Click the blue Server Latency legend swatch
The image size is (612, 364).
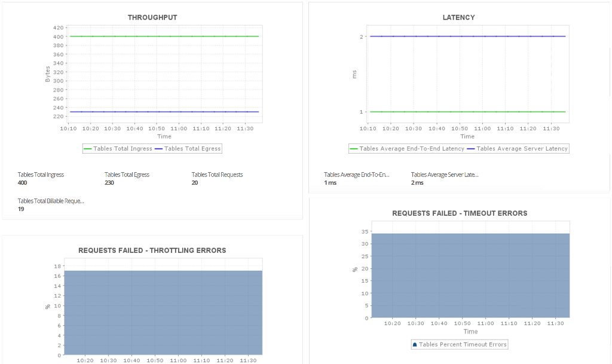tap(471, 149)
